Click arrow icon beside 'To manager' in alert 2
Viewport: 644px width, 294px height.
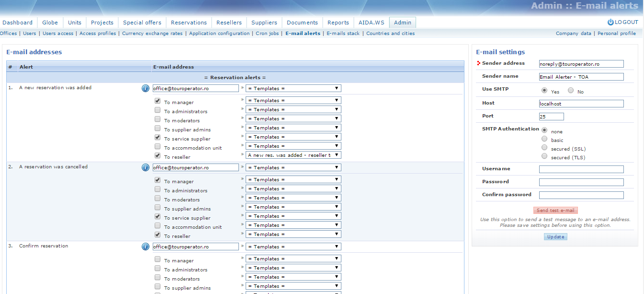click(x=242, y=179)
